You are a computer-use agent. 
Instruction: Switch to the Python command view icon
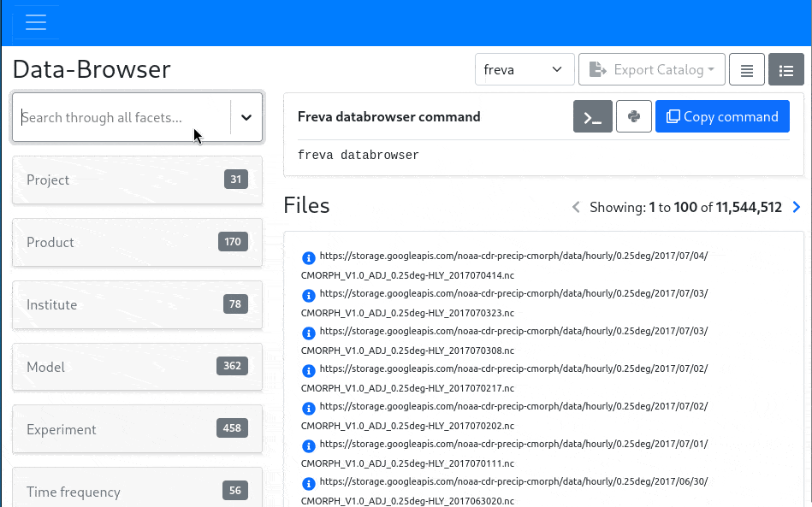point(634,116)
